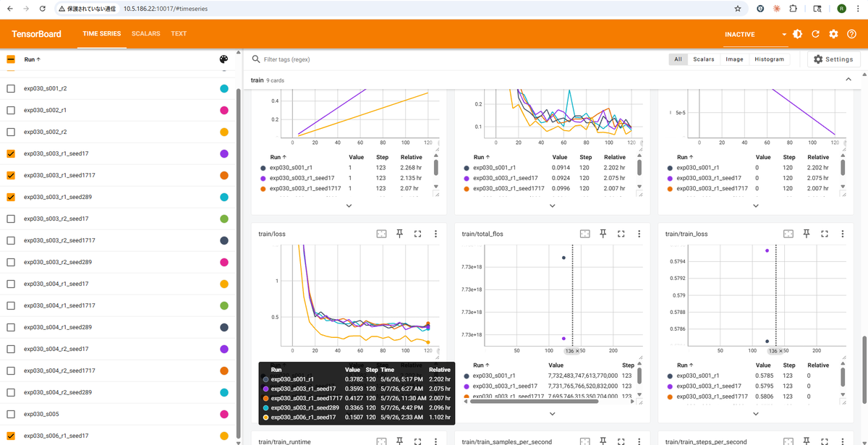Uncheck run exp030_s003_r1_seed1717
868x445 pixels.
pyautogui.click(x=11, y=175)
